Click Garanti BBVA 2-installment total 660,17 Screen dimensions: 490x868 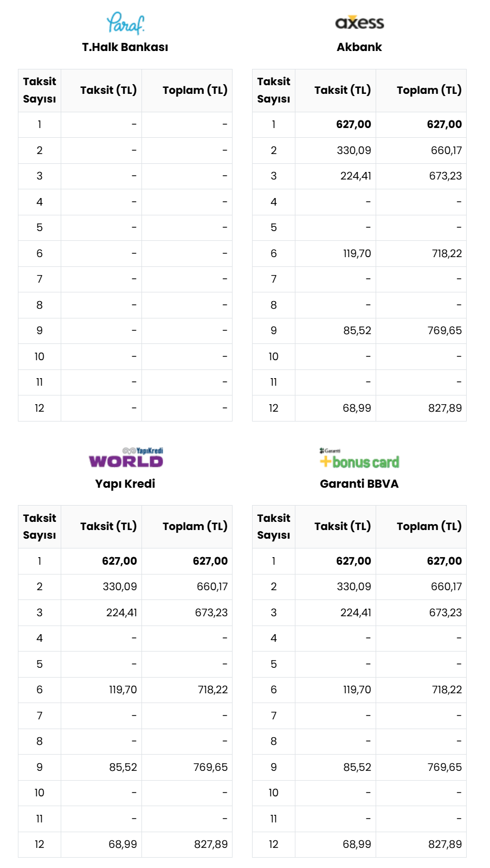(x=447, y=586)
